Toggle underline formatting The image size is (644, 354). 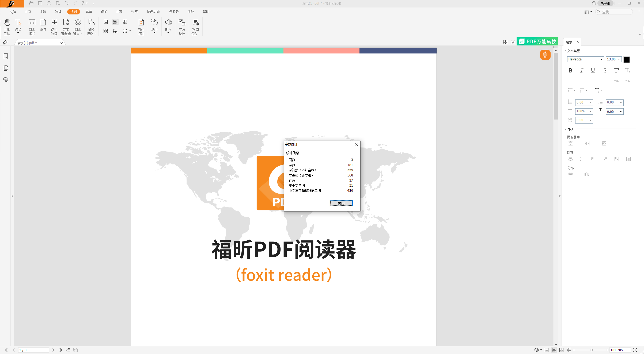point(593,70)
